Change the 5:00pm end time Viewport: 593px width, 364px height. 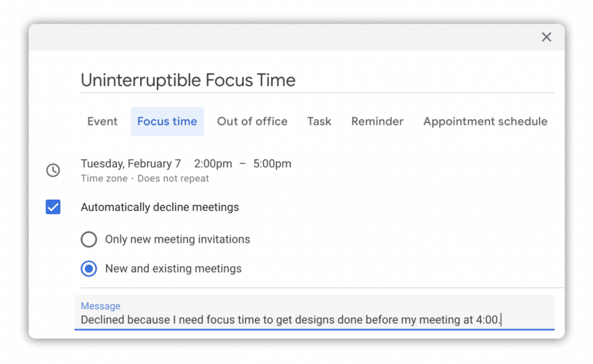(272, 164)
